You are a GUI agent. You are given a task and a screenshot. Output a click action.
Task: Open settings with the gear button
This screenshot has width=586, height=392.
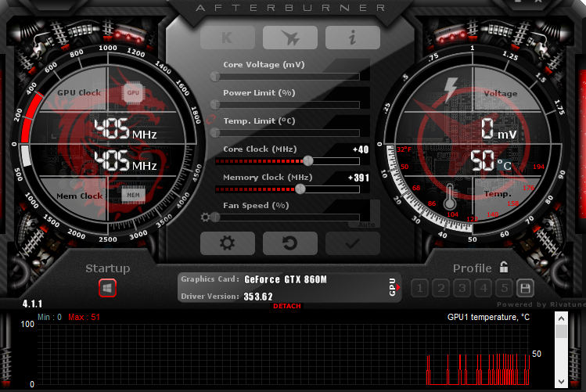click(228, 243)
